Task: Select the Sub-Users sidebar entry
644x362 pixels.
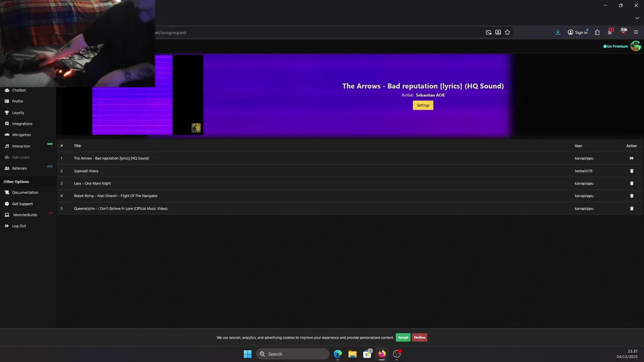Action: click(21, 157)
